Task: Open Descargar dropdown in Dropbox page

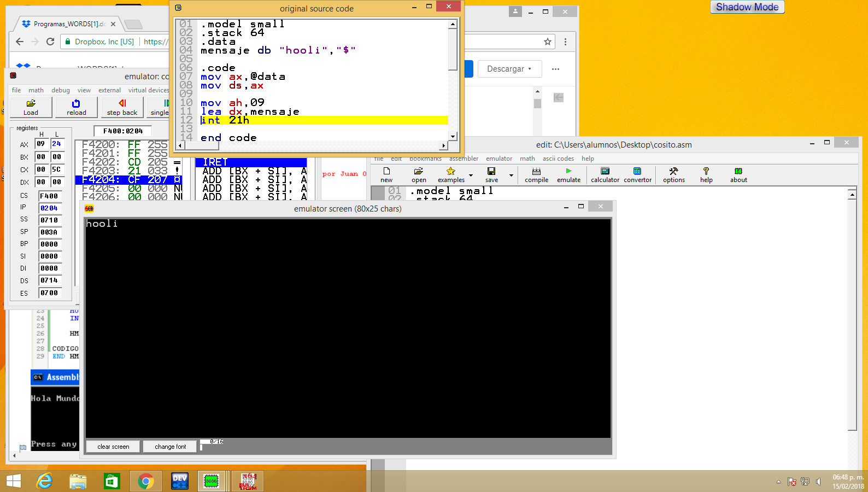Action: point(509,69)
